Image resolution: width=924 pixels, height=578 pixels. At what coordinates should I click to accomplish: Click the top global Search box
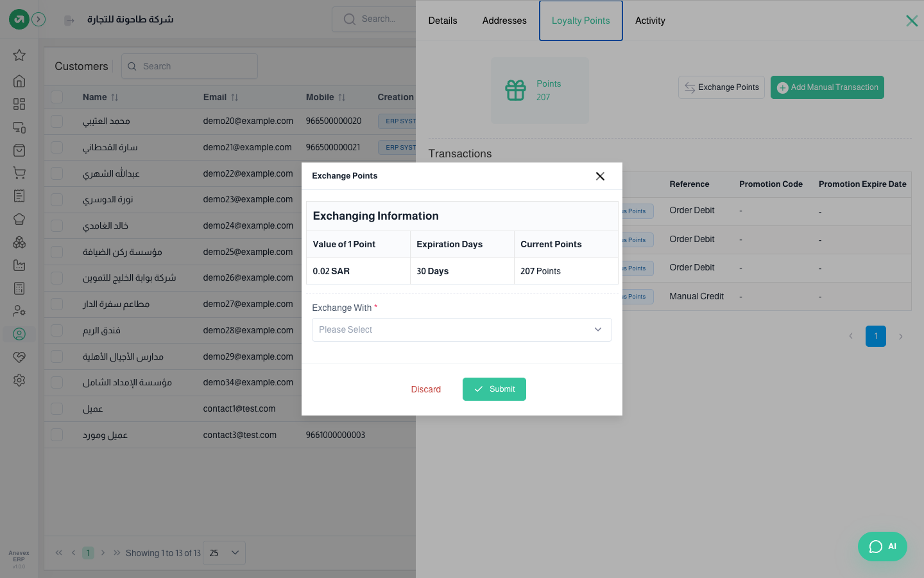[x=374, y=19]
